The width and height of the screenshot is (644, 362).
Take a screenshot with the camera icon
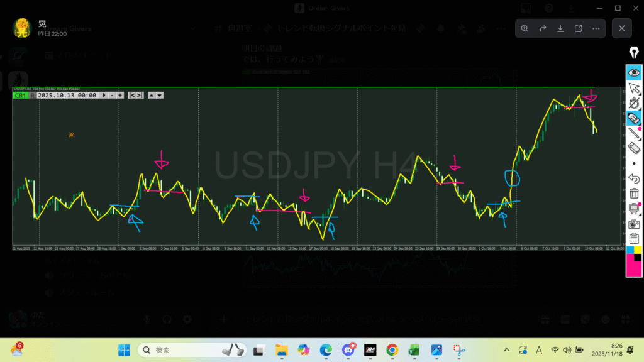[634, 224]
